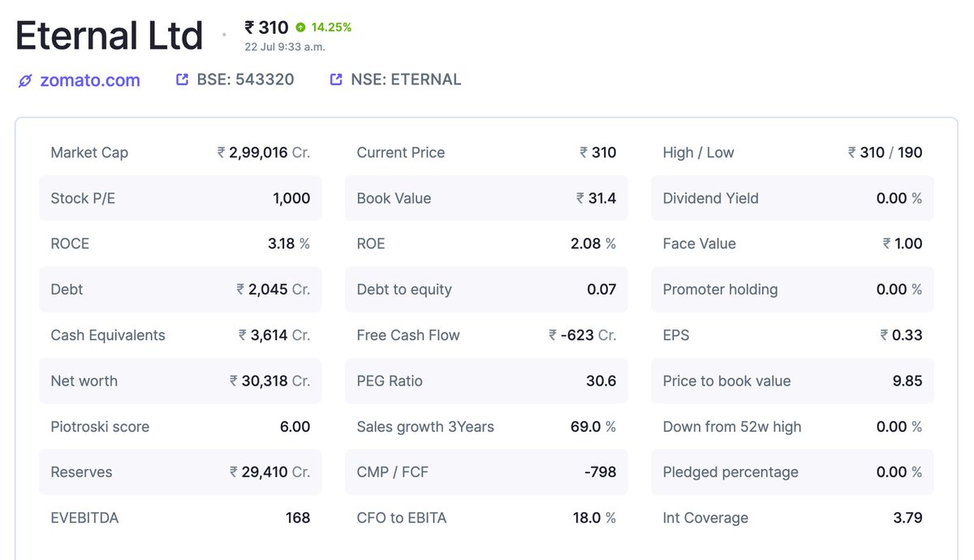974x560 pixels.
Task: Click the EVEBITDA label
Action: (x=84, y=518)
